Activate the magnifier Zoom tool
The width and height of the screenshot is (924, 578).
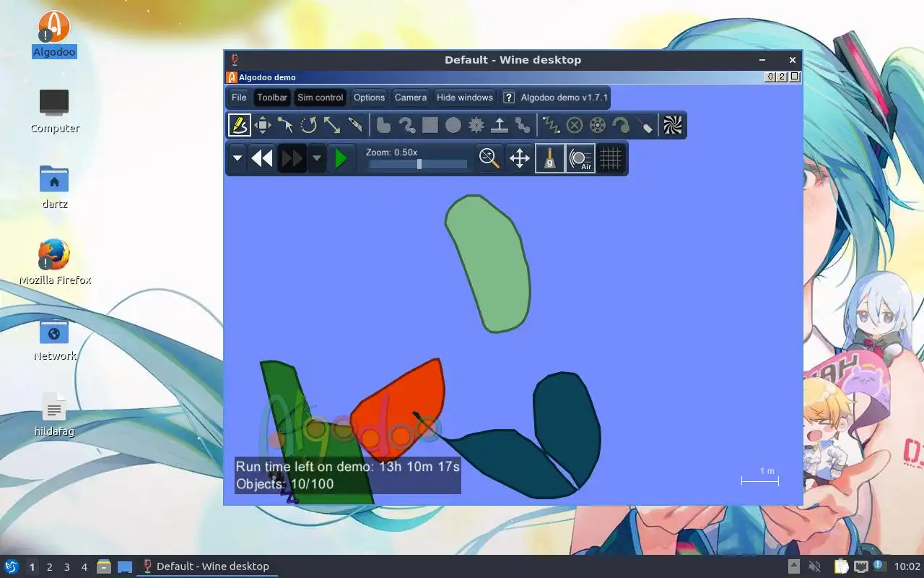489,158
